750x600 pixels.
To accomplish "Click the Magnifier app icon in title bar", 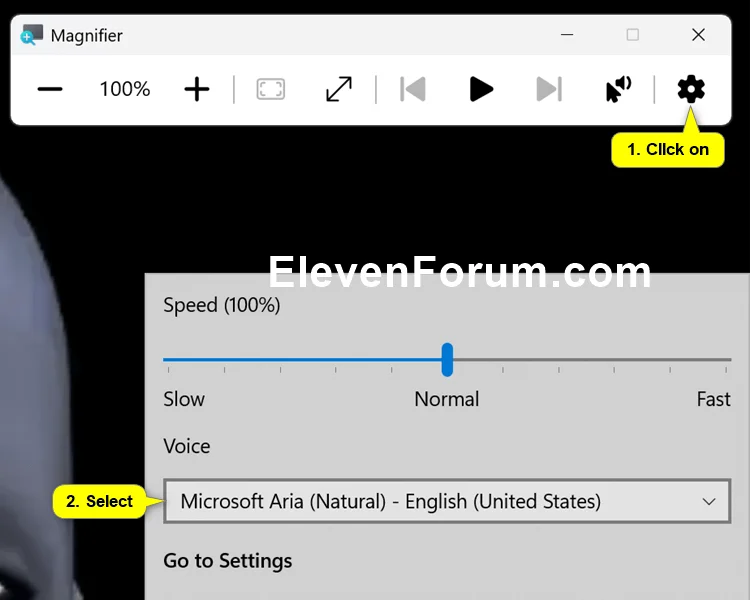I will click(32, 35).
